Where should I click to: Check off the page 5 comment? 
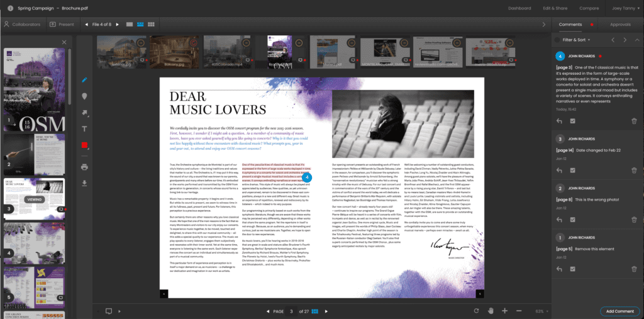573,269
